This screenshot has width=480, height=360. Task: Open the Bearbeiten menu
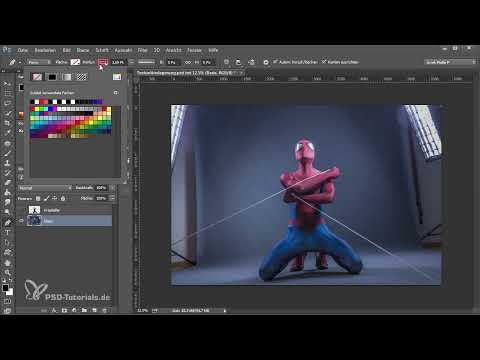[45, 50]
